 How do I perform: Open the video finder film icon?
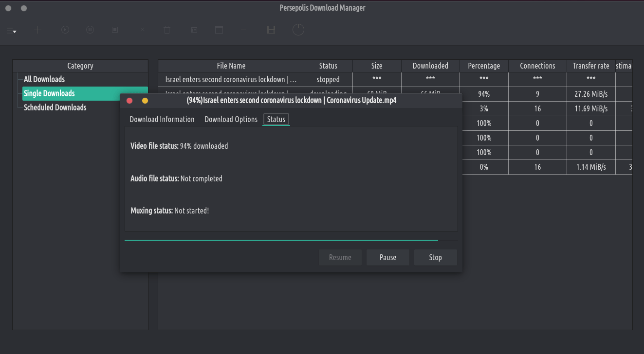(x=271, y=30)
